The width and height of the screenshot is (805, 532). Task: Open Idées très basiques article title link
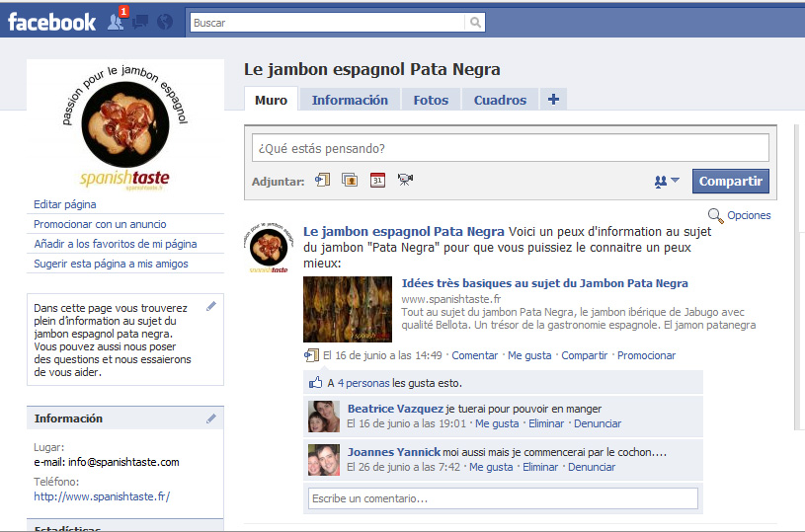tap(544, 283)
